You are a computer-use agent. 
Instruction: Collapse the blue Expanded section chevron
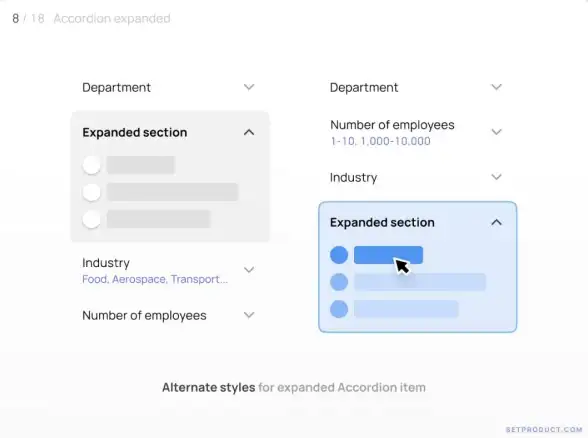(496, 222)
